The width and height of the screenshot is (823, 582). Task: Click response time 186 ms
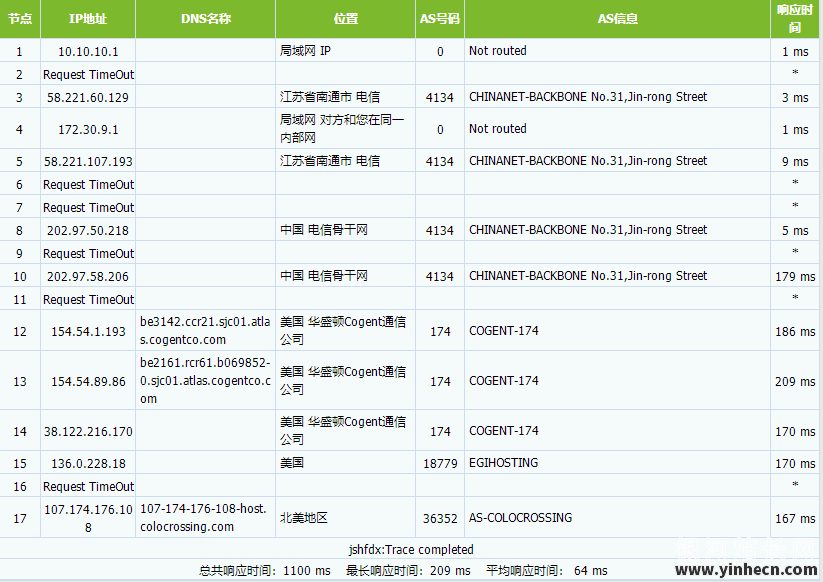pyautogui.click(x=795, y=332)
